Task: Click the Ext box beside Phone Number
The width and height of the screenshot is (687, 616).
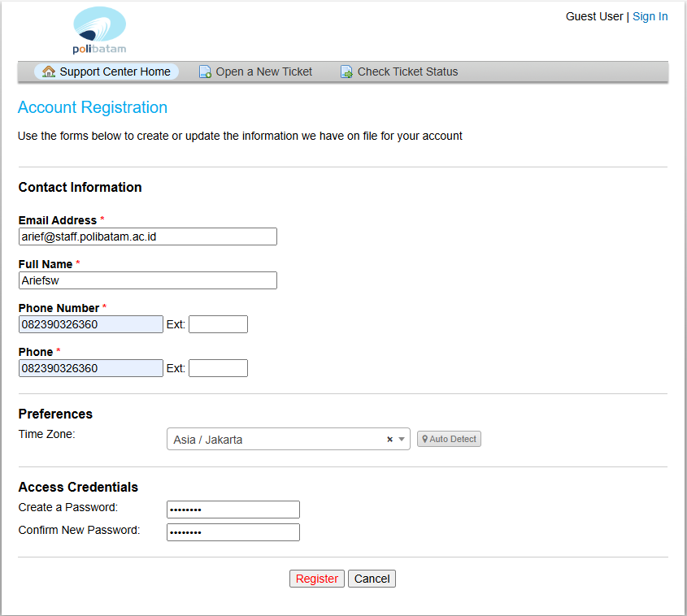Action: click(218, 324)
